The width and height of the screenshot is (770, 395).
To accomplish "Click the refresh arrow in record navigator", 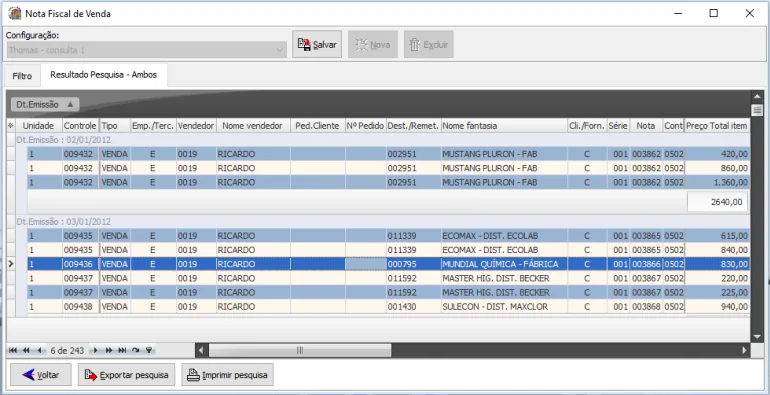I will point(136,350).
